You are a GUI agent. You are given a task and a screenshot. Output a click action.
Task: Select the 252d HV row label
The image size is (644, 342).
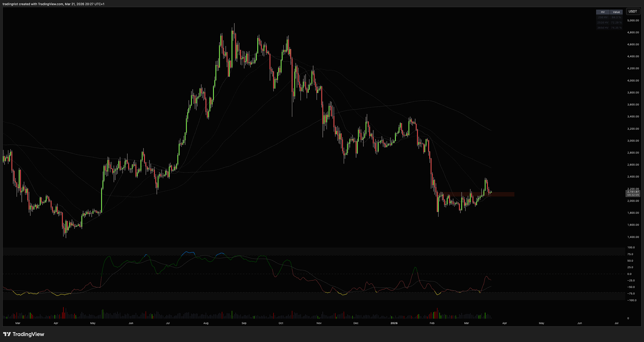coord(603,23)
